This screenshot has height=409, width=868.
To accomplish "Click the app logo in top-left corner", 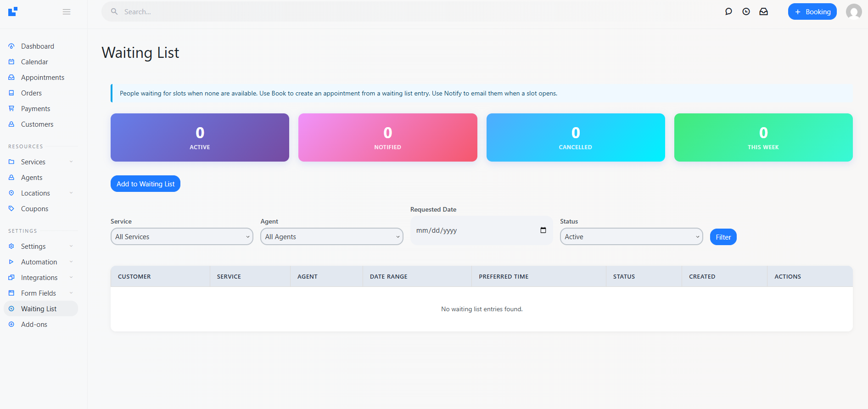I will click(x=13, y=11).
